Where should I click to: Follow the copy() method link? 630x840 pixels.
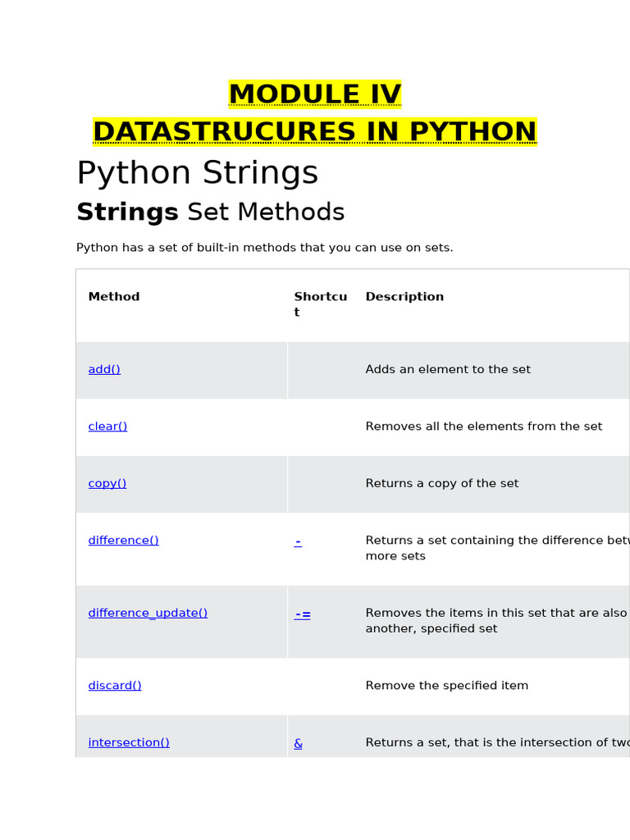[107, 484]
